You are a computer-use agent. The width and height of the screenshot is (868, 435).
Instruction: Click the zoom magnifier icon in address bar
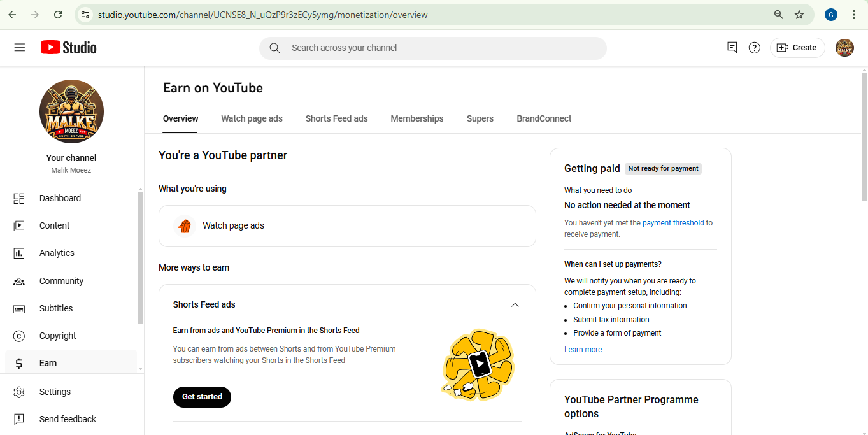coord(778,15)
